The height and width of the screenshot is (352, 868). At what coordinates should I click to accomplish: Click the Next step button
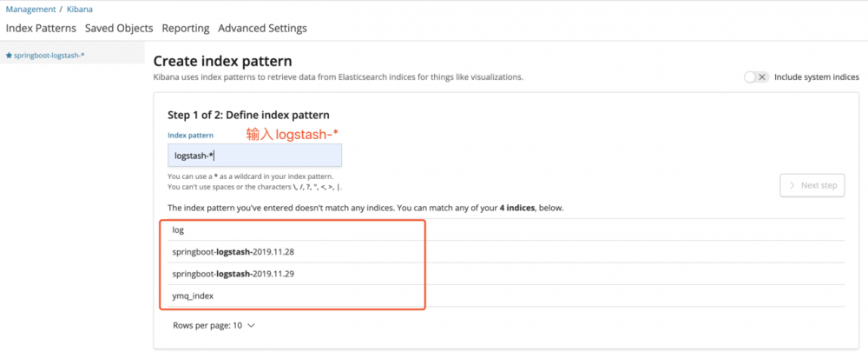pyautogui.click(x=812, y=185)
